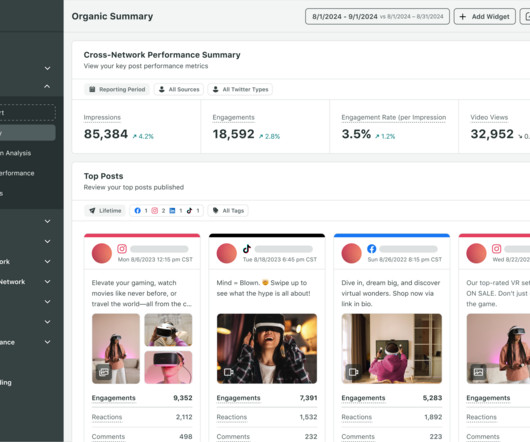Expand the topmost sidebar section chevron

pyautogui.click(x=47, y=68)
